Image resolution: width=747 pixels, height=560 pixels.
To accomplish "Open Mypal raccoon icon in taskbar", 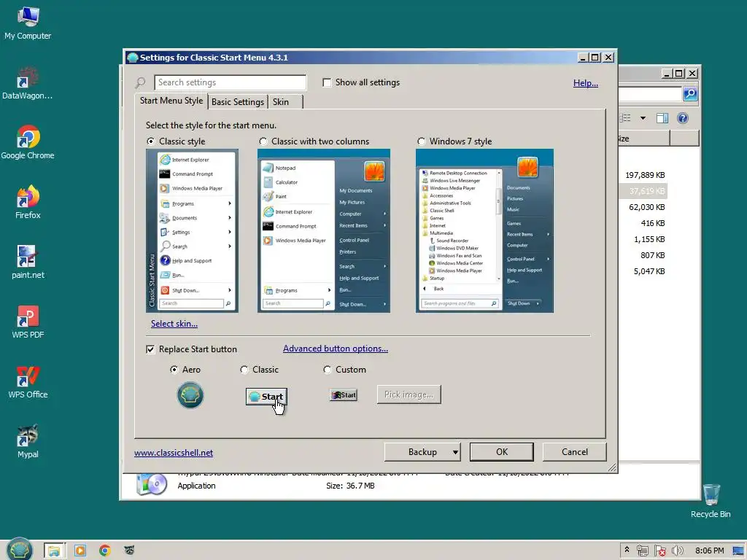I will pos(129,551).
